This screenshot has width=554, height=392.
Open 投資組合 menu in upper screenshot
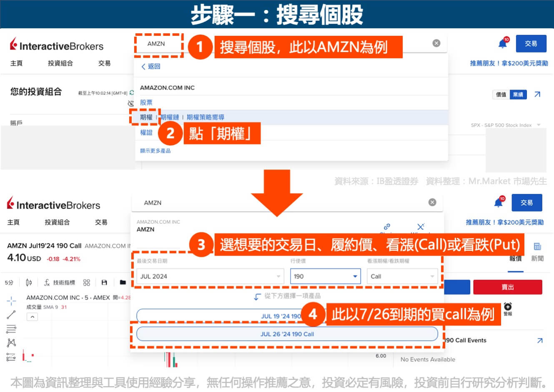(60, 63)
